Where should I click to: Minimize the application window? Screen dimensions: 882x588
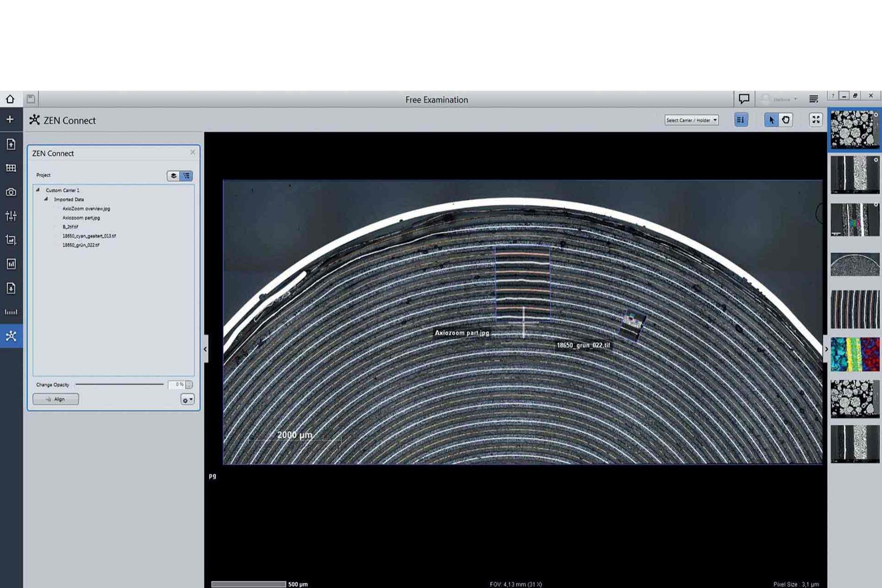tap(844, 96)
